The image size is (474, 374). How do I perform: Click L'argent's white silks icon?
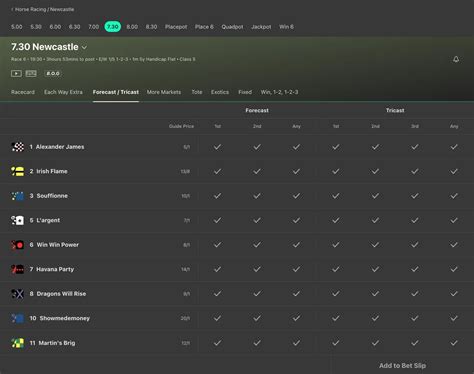(18, 220)
